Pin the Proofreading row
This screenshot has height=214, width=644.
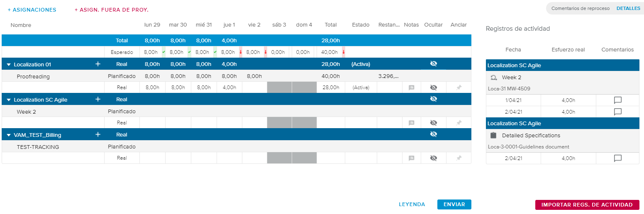tap(459, 88)
